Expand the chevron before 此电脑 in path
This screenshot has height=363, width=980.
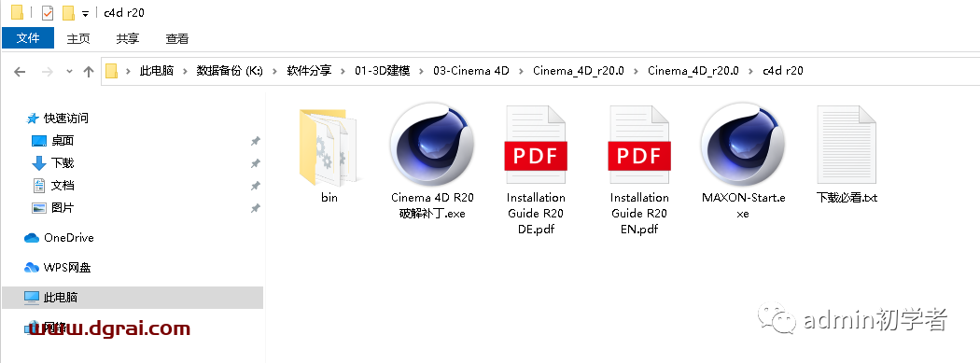(129, 71)
